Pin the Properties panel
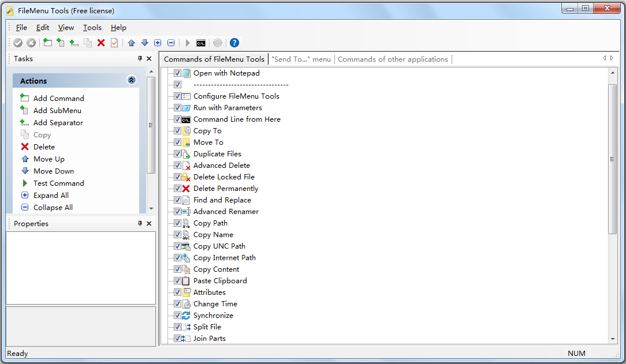 point(139,223)
